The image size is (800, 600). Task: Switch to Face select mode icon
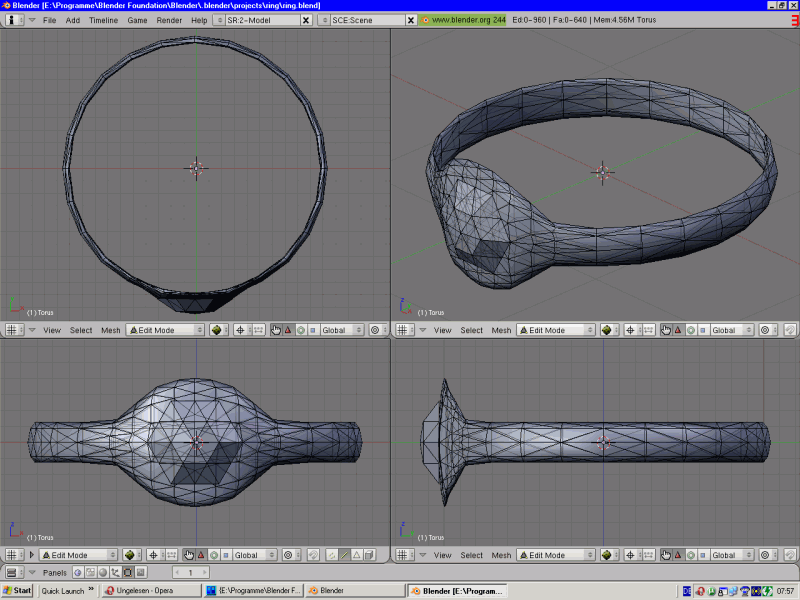358,555
